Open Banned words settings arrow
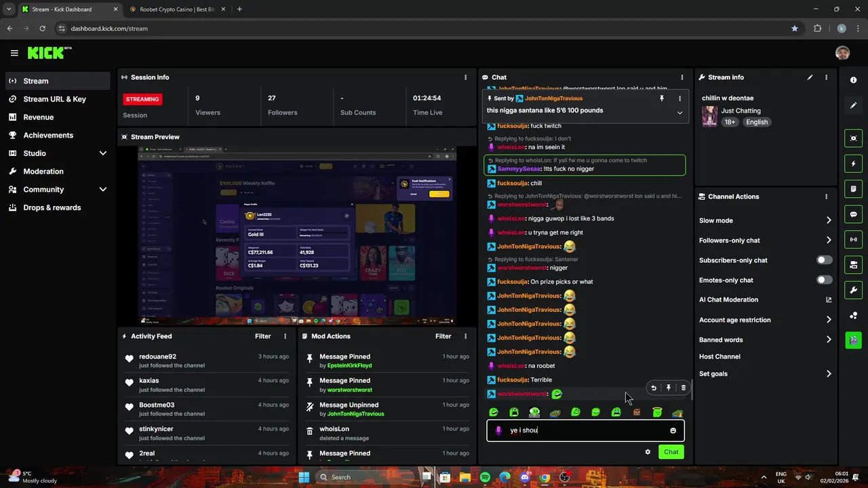868x488 pixels. 829,340
